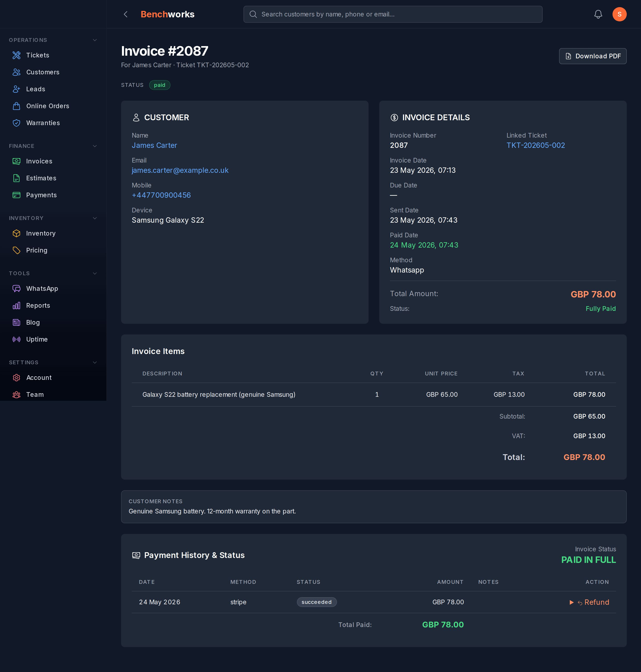641x672 pixels.
Task: Click the Uptime signal icon
Action: [16, 339]
